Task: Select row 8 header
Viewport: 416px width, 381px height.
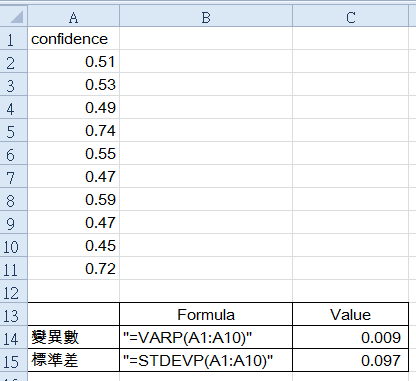Action: 13,199
